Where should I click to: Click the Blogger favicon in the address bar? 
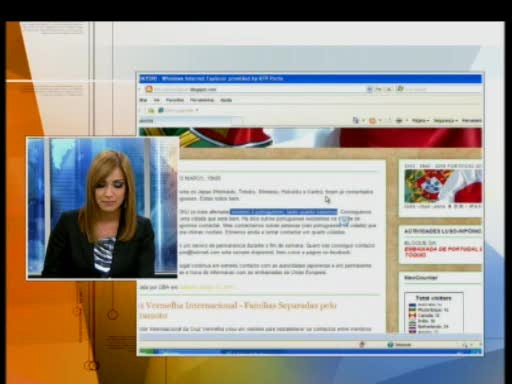[x=149, y=89]
